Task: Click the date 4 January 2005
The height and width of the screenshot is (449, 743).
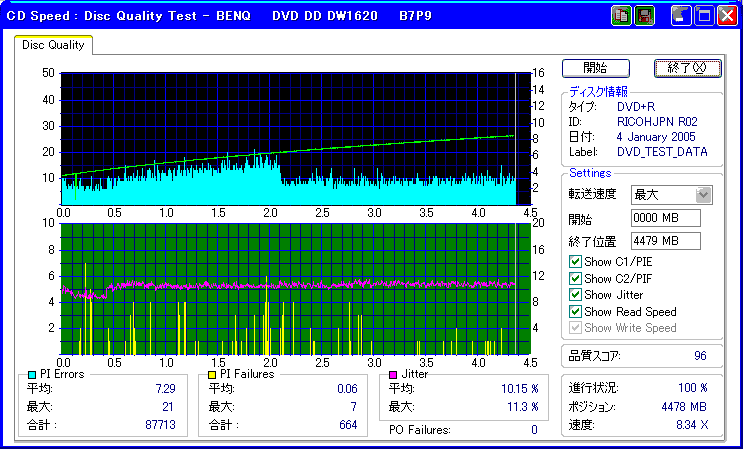Action: click(x=656, y=137)
